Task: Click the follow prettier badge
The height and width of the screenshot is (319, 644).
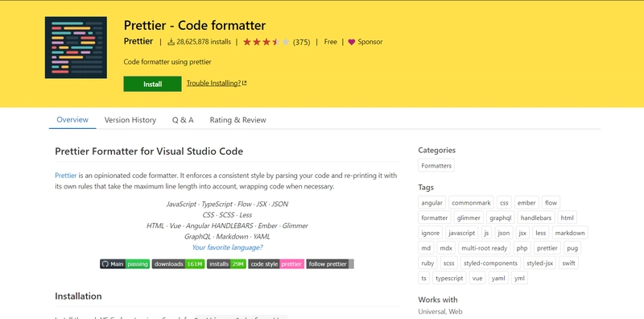Action: point(330,264)
